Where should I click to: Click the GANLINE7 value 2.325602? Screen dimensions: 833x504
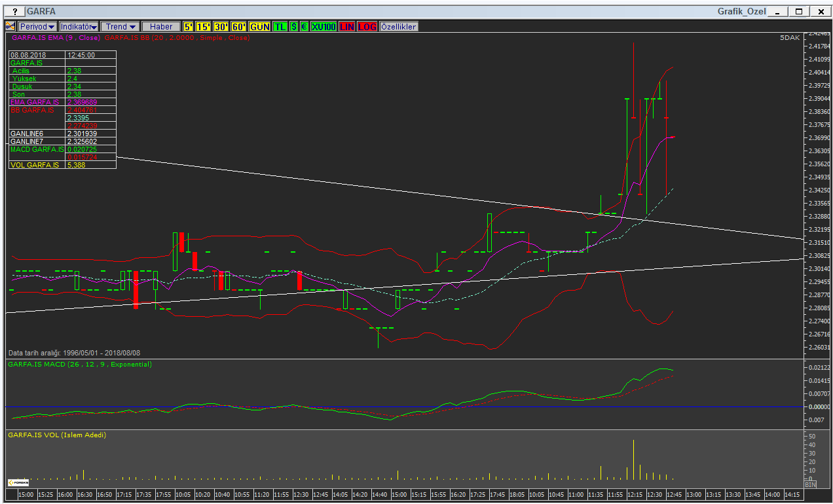(x=91, y=141)
